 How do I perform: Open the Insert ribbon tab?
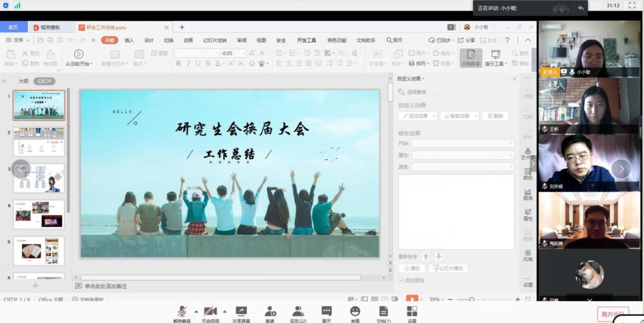129,40
